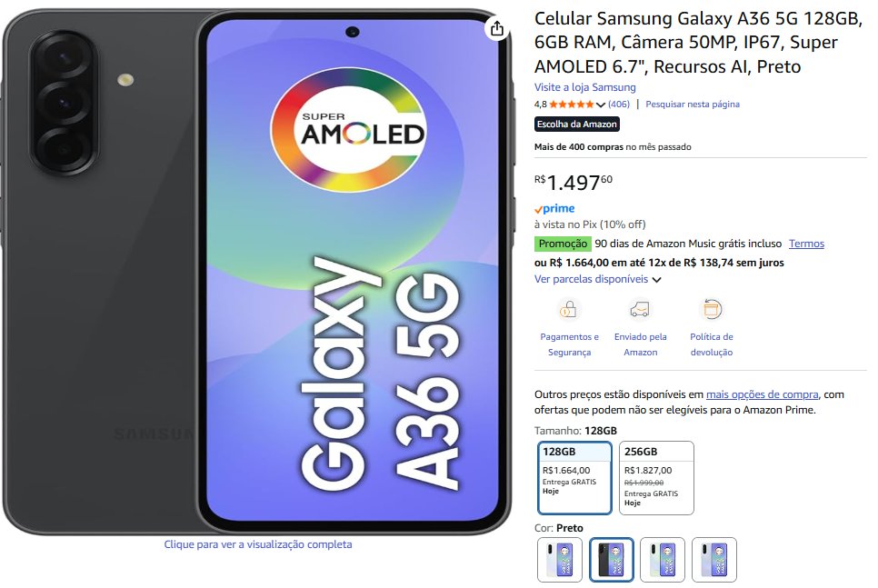
Task: Open rating breakdown chevron next to stars
Action: click(601, 105)
